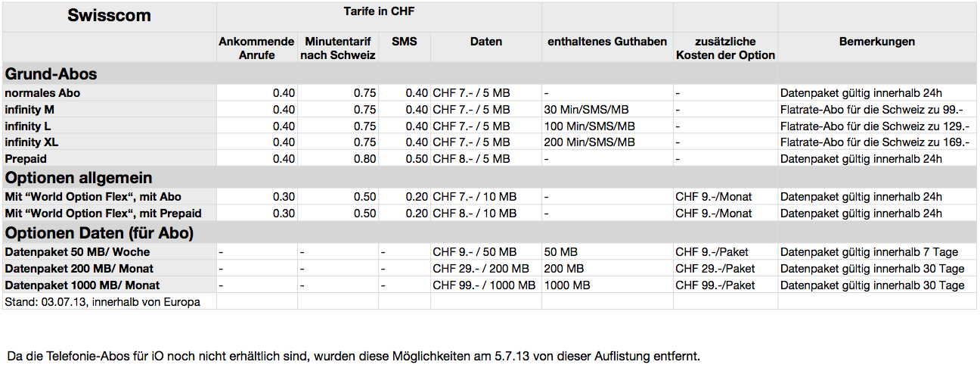Click the "enthaltenes Guthaben" column header
The image size is (980, 371).
(x=607, y=42)
